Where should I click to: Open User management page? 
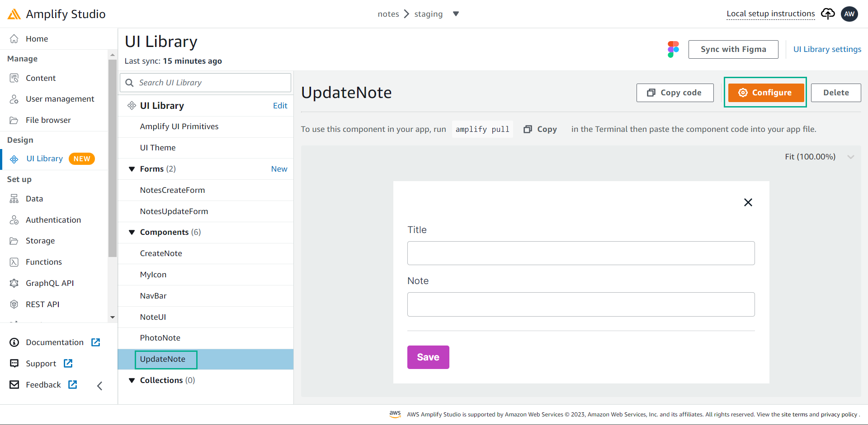(x=60, y=99)
